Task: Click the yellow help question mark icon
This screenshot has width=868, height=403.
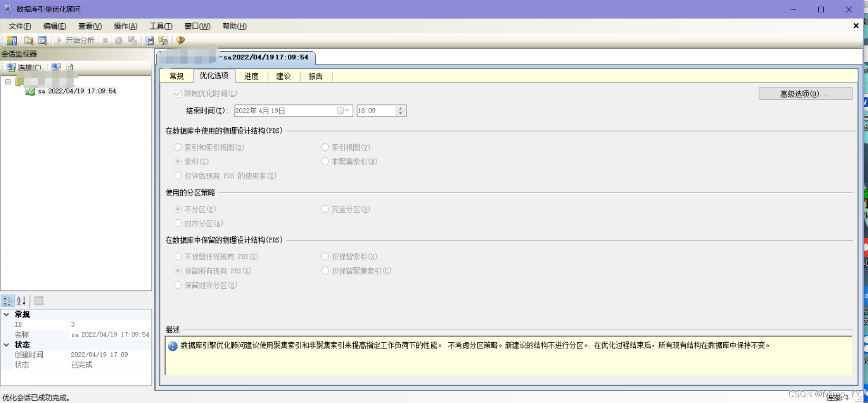Action: click(180, 40)
